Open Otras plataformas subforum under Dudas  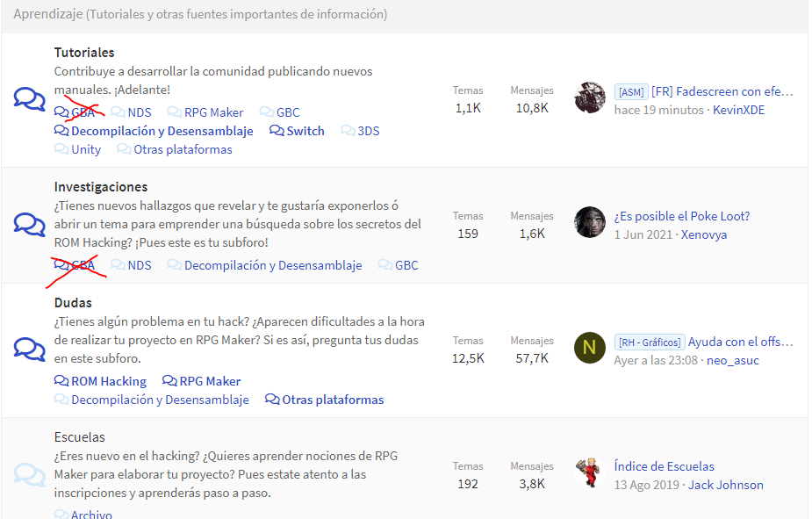[x=332, y=400]
